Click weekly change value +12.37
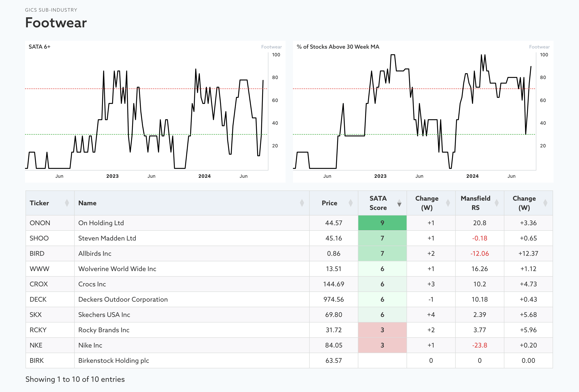This screenshot has width=579, height=392. (x=528, y=253)
